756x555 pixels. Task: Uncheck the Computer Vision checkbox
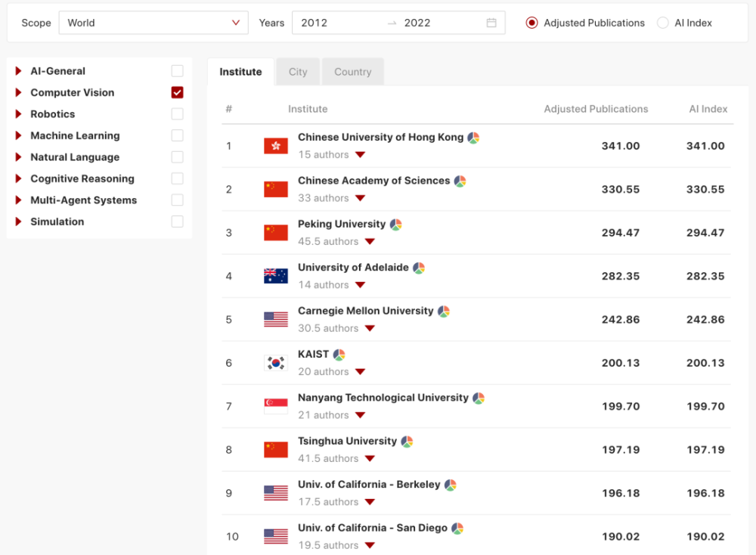(178, 92)
